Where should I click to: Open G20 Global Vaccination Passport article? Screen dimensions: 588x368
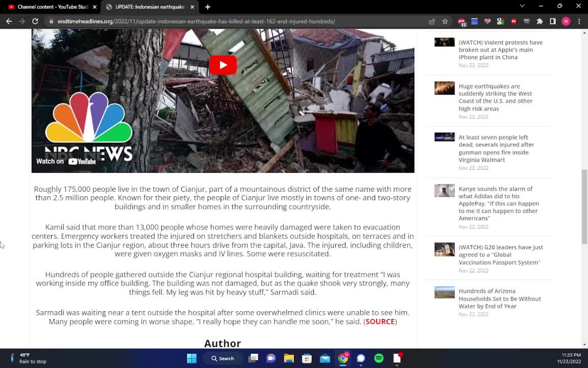[x=501, y=255]
